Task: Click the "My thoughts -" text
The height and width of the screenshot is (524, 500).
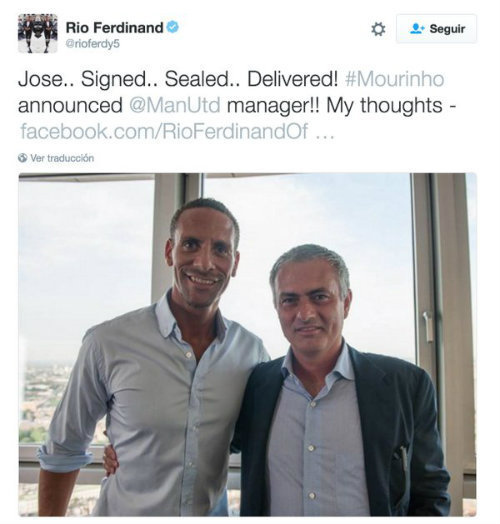Action: 391,106
